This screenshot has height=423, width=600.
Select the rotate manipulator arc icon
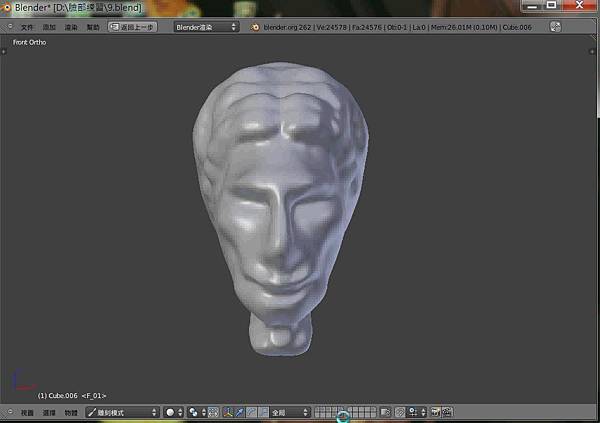251,412
